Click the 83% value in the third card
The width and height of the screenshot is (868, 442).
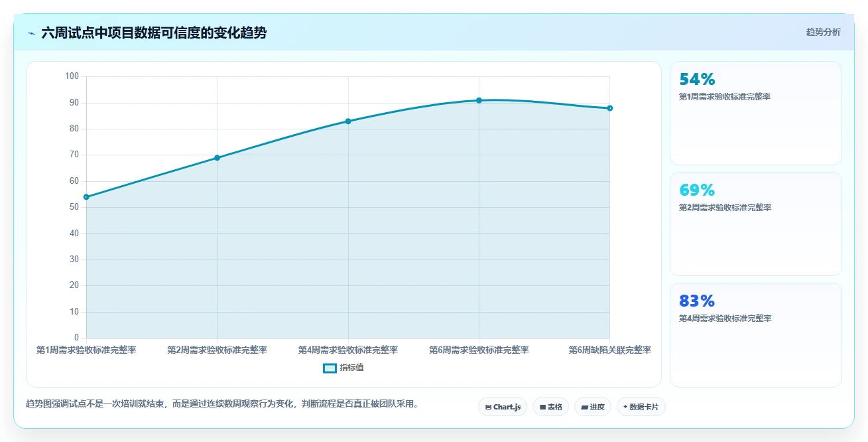click(x=698, y=301)
